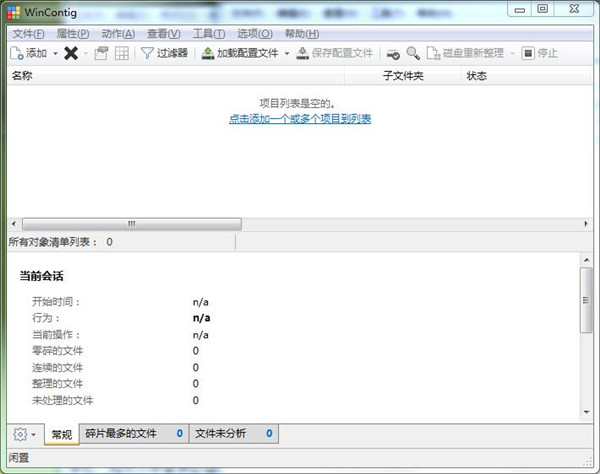Click the session panel scrollbar up arrow
The height and width of the screenshot is (474, 600).
pyautogui.click(x=586, y=260)
